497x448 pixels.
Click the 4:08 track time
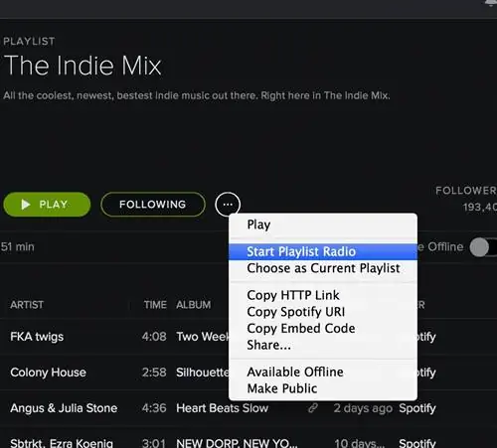154,337
